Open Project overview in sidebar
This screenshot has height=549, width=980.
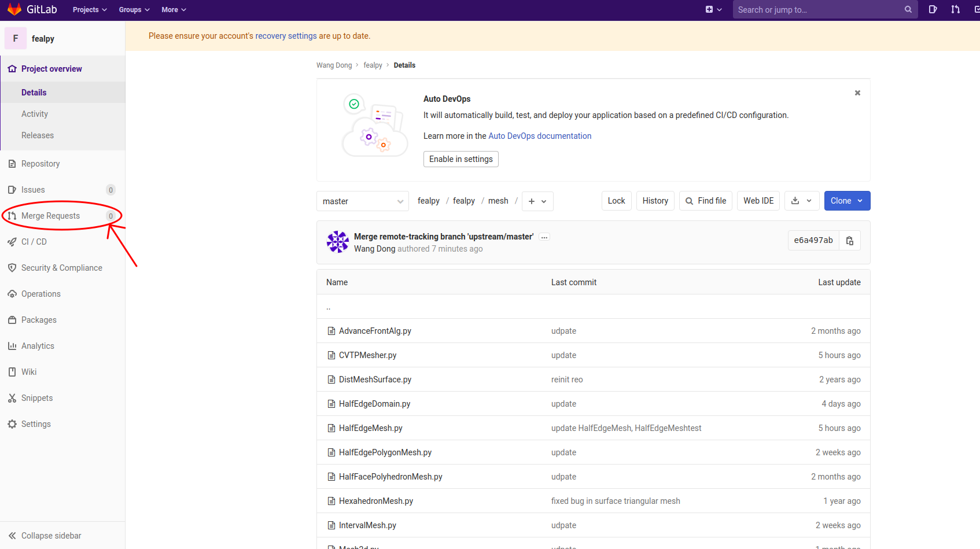point(62,69)
